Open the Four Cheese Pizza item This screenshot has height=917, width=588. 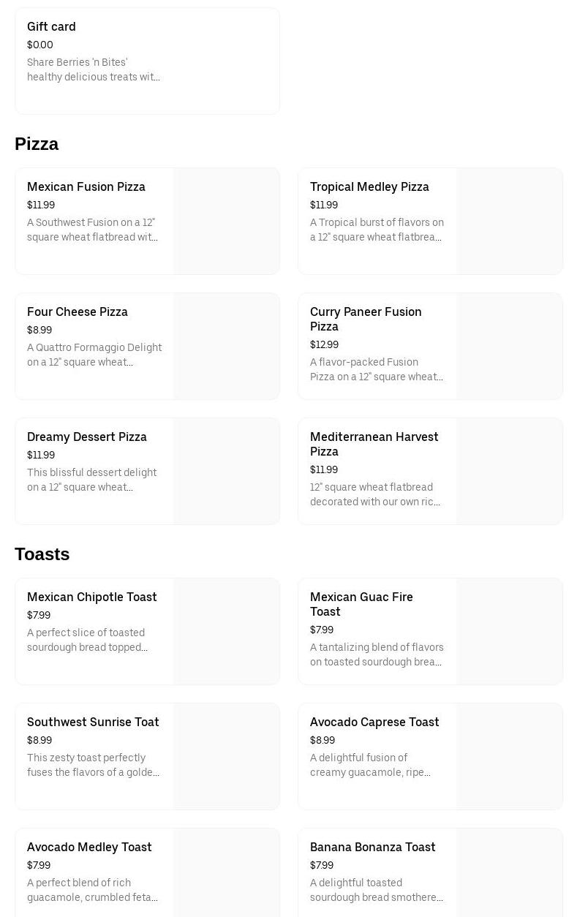(x=78, y=312)
